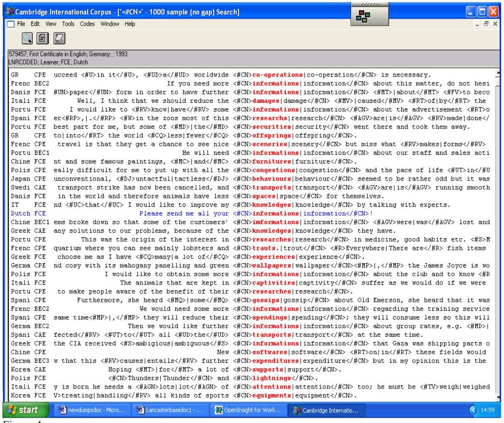Open the Window menu
The image size is (504, 423).
pyautogui.click(x=110, y=24)
